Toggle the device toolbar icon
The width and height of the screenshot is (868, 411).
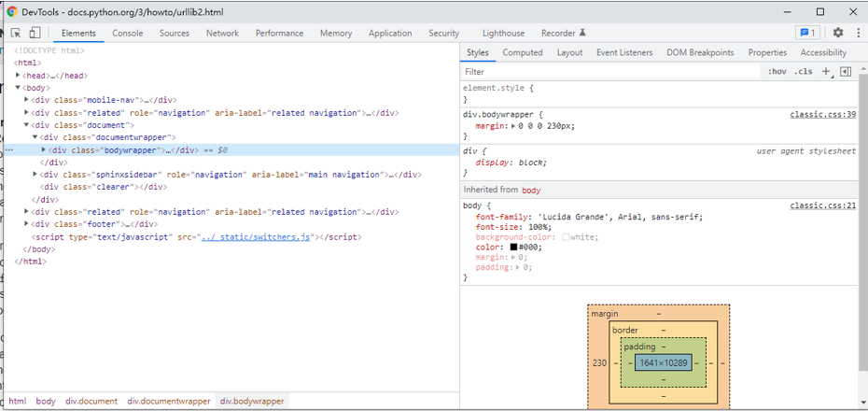pyautogui.click(x=35, y=33)
